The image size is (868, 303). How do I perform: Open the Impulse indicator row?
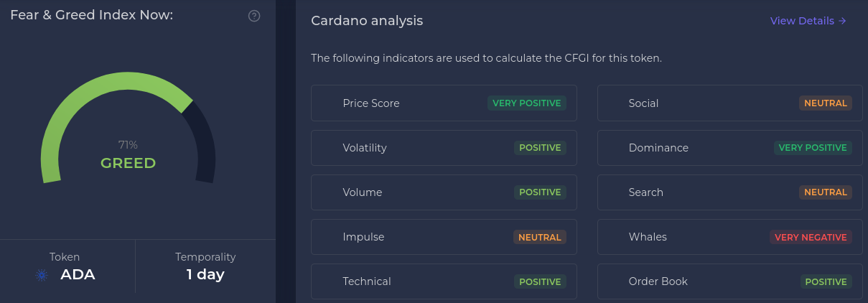(x=444, y=237)
